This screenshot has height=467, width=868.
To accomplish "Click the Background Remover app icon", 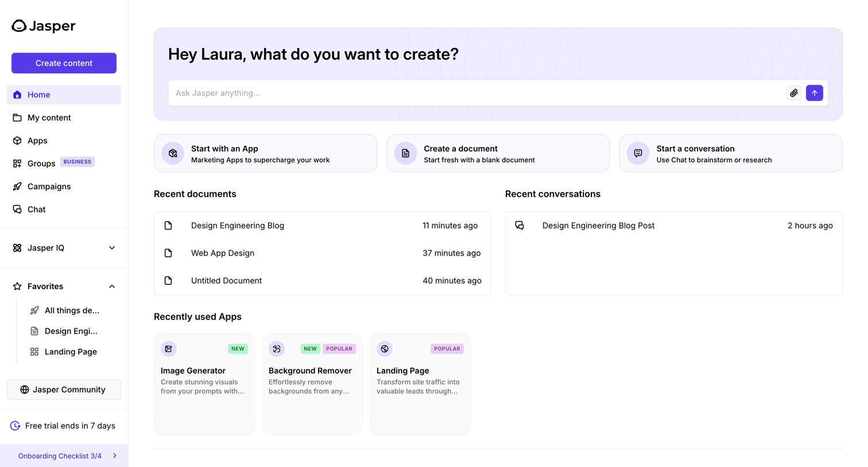I will click(277, 349).
